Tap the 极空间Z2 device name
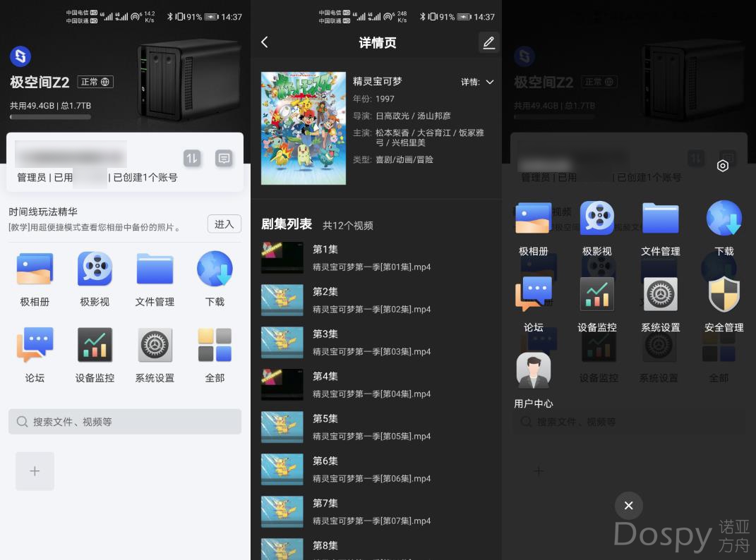The width and height of the screenshot is (756, 560). pyautogui.click(x=40, y=82)
